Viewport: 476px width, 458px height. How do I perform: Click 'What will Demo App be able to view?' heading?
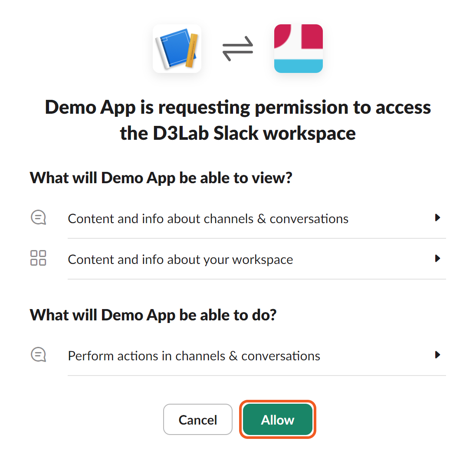(161, 178)
